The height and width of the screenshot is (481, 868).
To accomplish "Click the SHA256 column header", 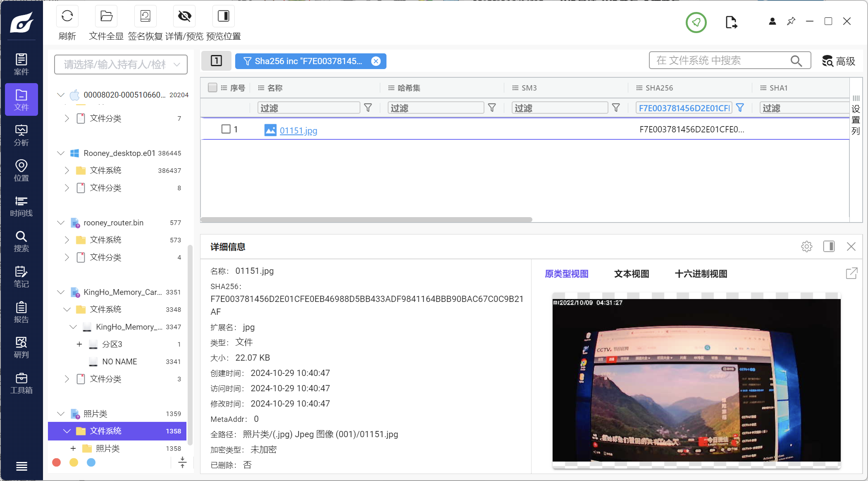I will click(x=659, y=88).
